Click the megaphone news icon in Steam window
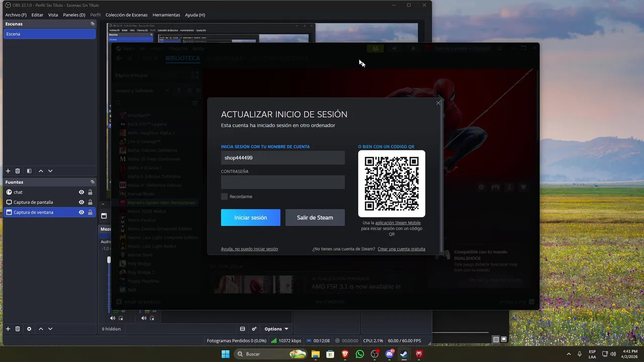The width and height of the screenshot is (644, 362). [x=394, y=48]
